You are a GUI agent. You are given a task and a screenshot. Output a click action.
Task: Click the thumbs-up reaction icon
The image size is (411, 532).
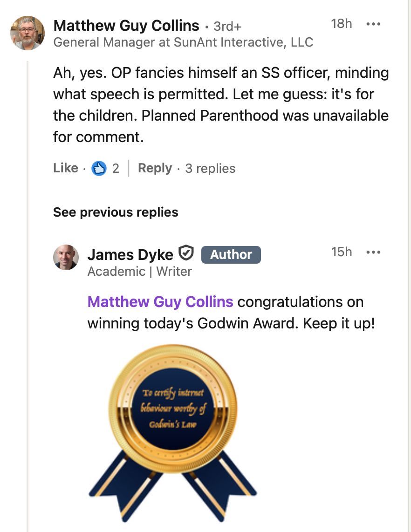pos(99,168)
